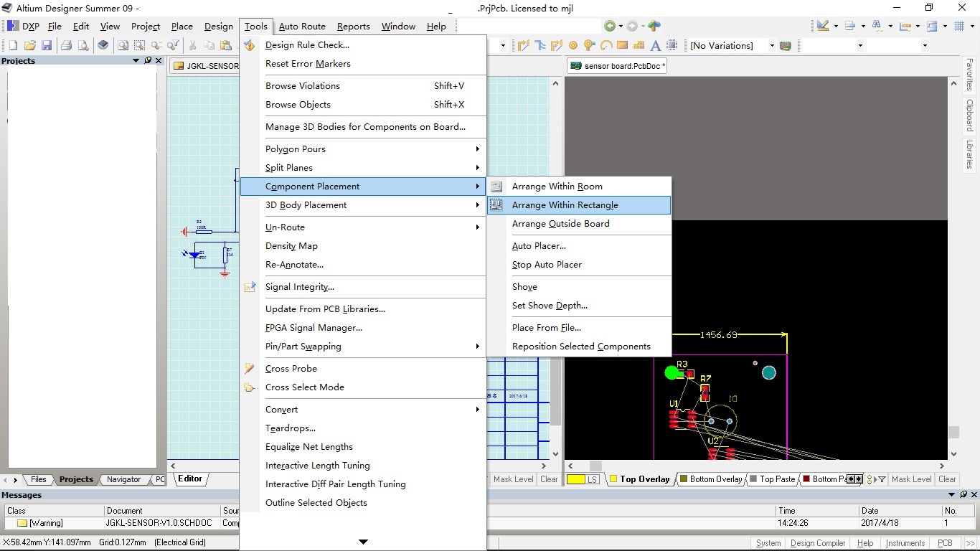Select the Place String text icon

[x=655, y=45]
